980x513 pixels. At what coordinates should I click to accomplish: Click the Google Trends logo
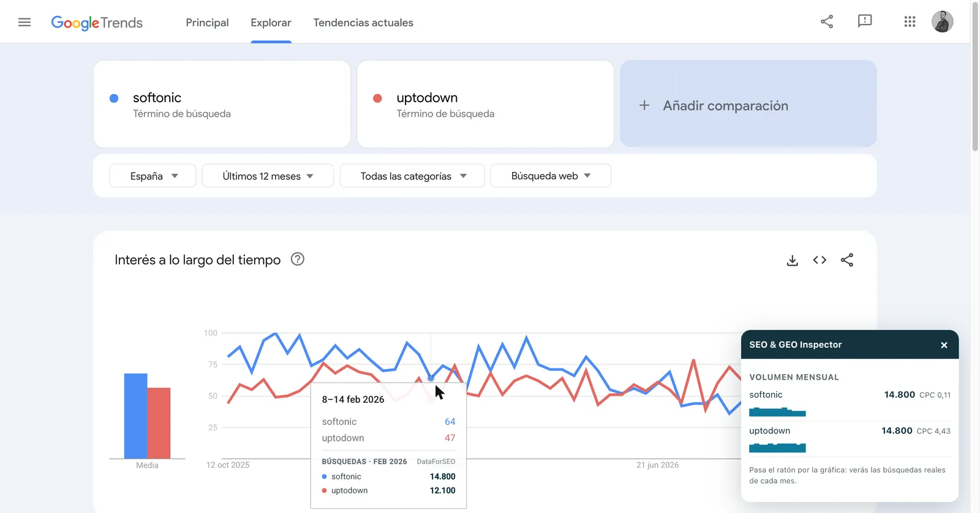(x=97, y=23)
